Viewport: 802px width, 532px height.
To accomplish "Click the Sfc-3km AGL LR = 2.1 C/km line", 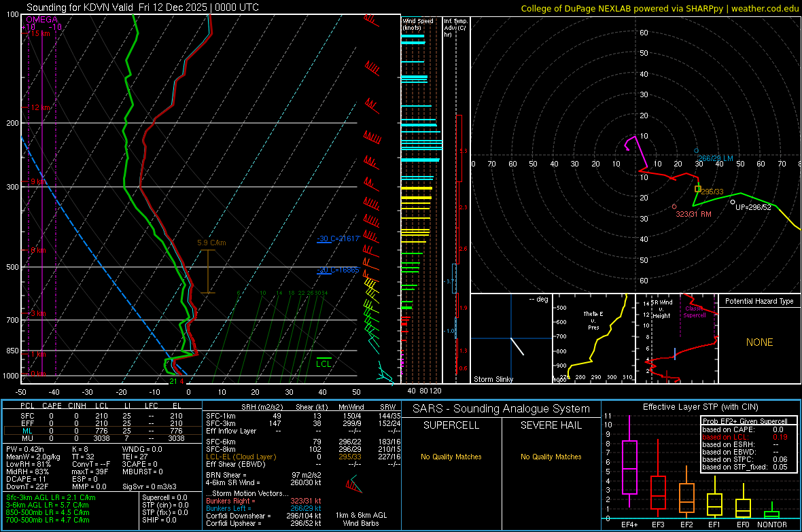I will coord(51,497).
